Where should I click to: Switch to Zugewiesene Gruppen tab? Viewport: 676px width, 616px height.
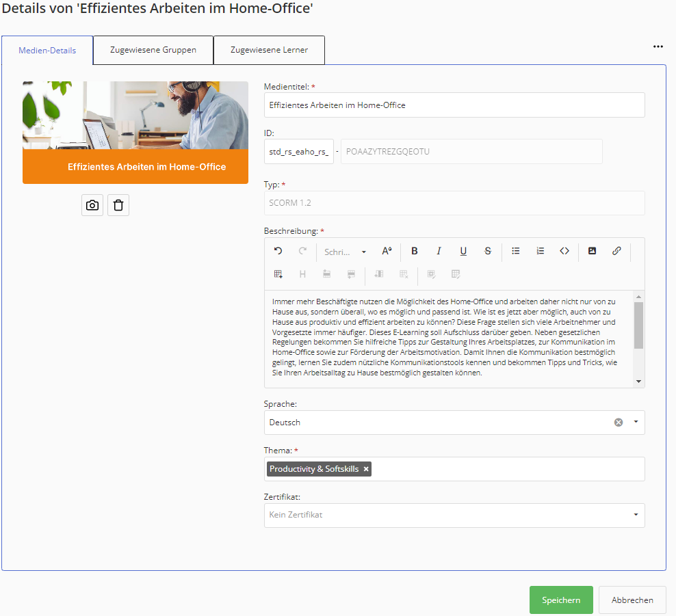(x=153, y=50)
